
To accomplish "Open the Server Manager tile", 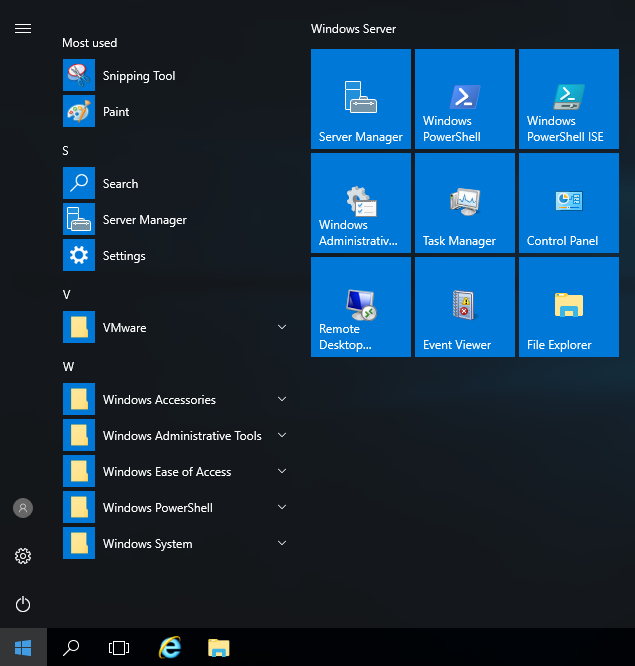I will click(x=361, y=99).
